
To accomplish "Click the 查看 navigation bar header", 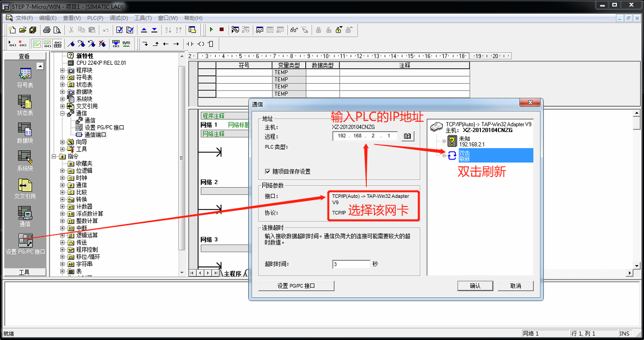I will (24, 57).
